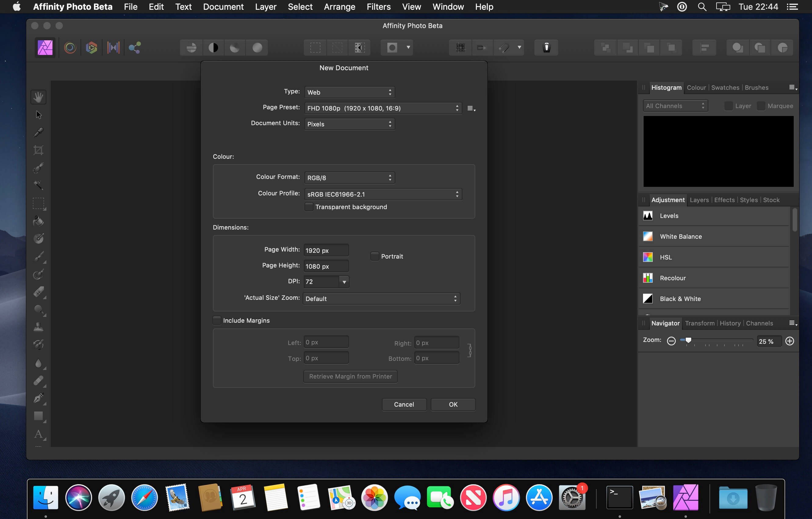Screen dimensions: 812x519
Task: Open the Layers tab in panel
Action: tap(698, 200)
